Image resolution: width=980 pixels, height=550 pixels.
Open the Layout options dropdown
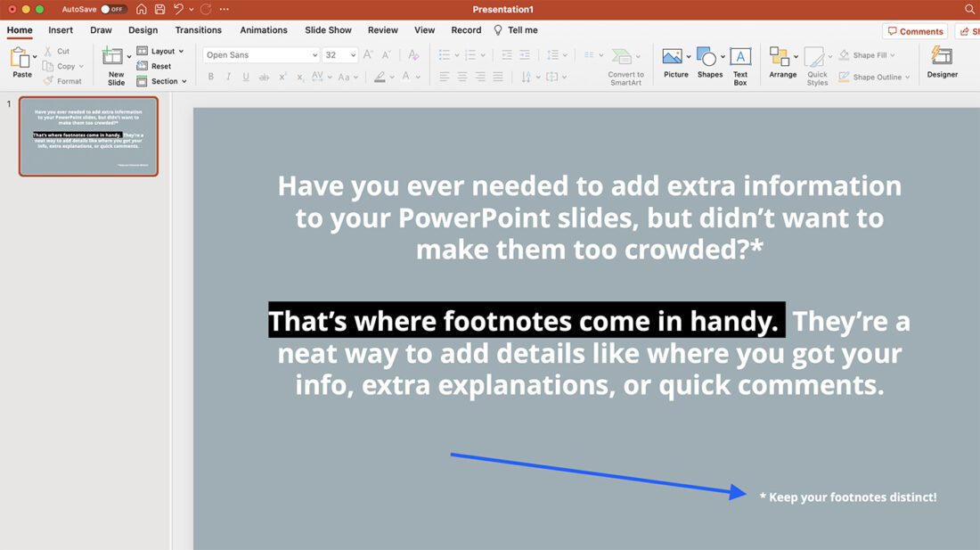(161, 50)
